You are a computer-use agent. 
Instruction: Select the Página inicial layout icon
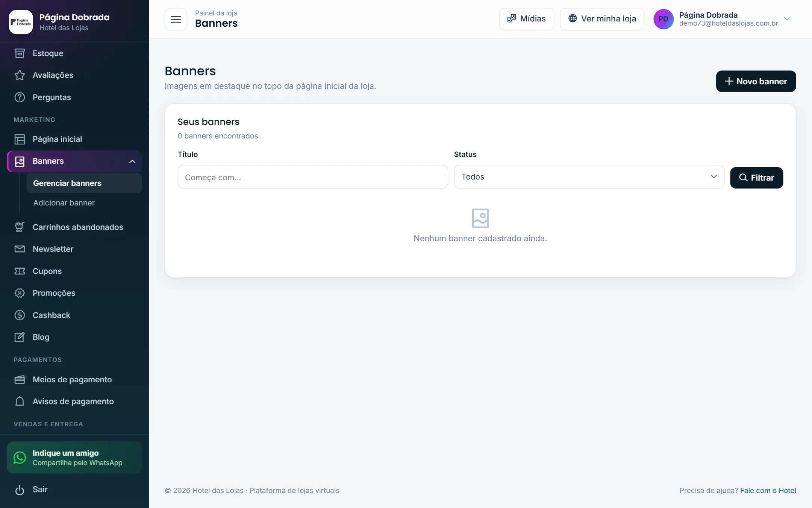(20, 139)
